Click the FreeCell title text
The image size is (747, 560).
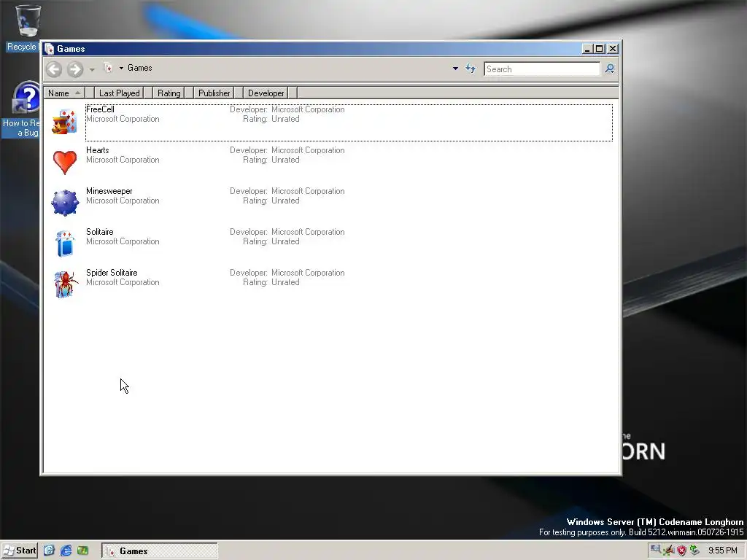(100, 109)
